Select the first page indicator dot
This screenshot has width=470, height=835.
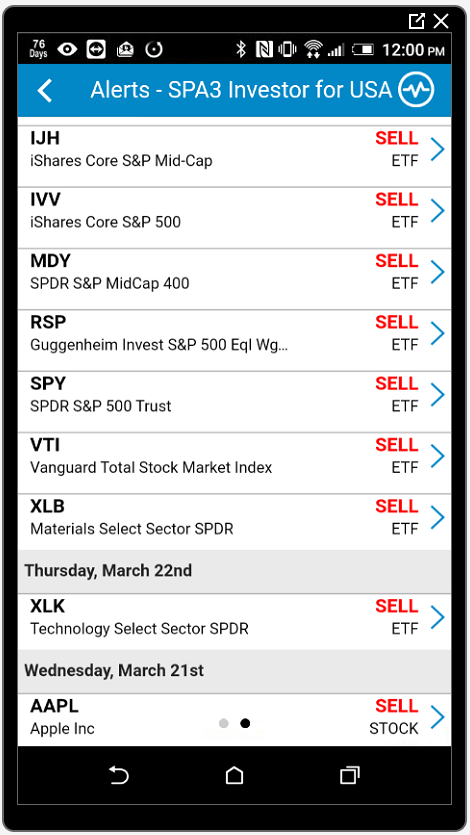point(224,723)
